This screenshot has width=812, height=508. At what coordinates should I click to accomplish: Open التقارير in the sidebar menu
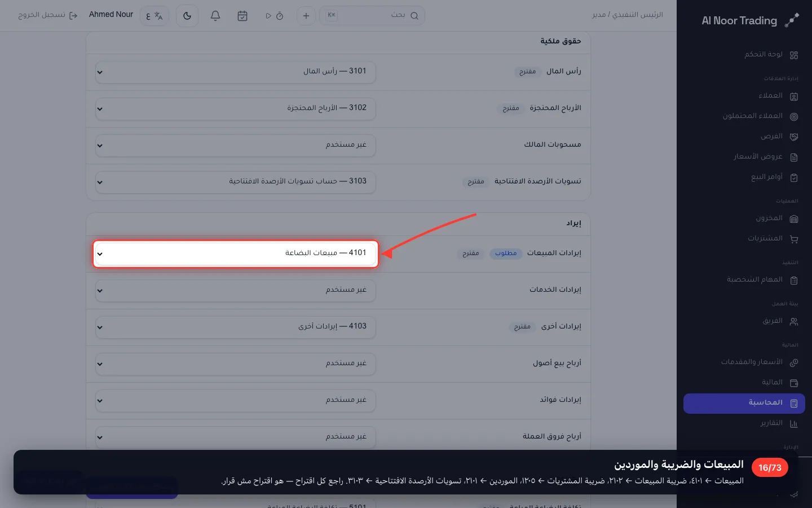click(x=744, y=423)
